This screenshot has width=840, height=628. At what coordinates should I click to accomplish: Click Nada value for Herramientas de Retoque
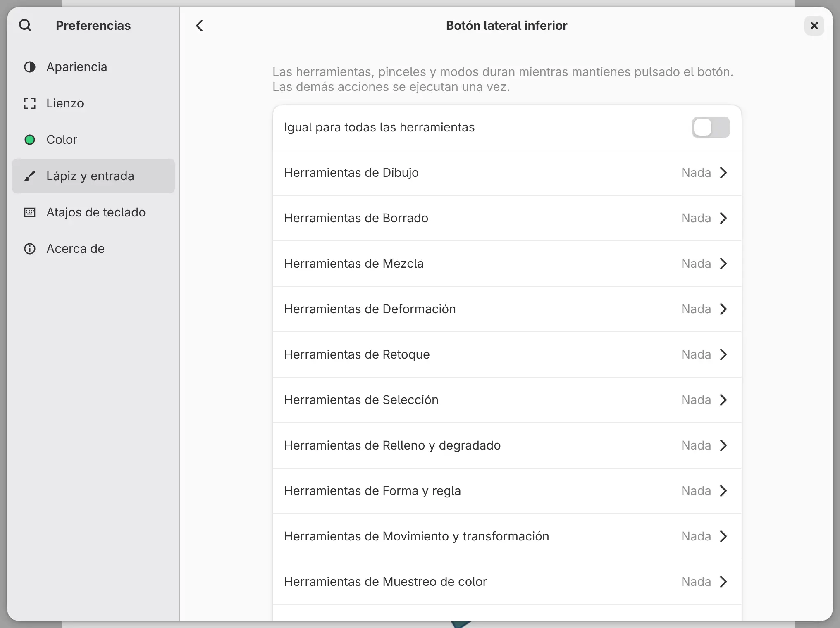tap(696, 354)
